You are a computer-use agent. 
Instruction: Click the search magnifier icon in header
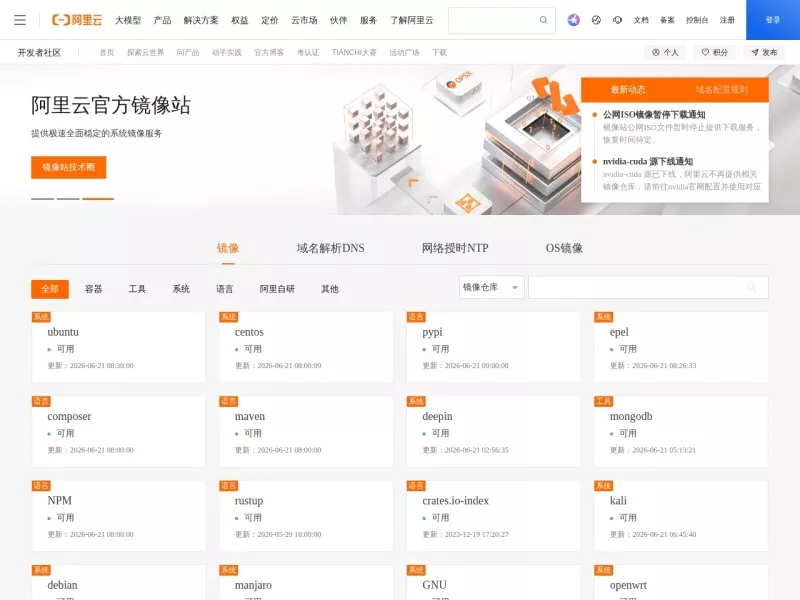[543, 20]
